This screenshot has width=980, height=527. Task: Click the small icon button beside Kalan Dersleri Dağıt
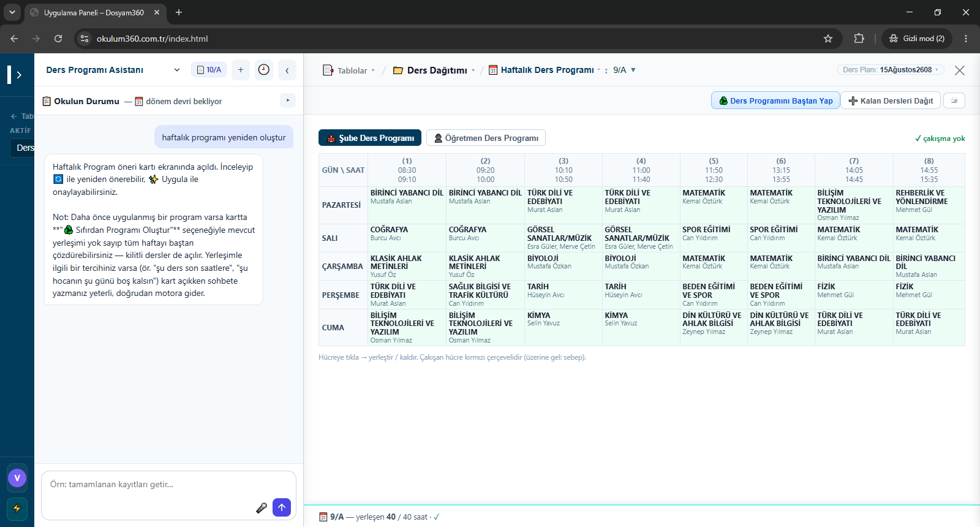pyautogui.click(x=954, y=100)
